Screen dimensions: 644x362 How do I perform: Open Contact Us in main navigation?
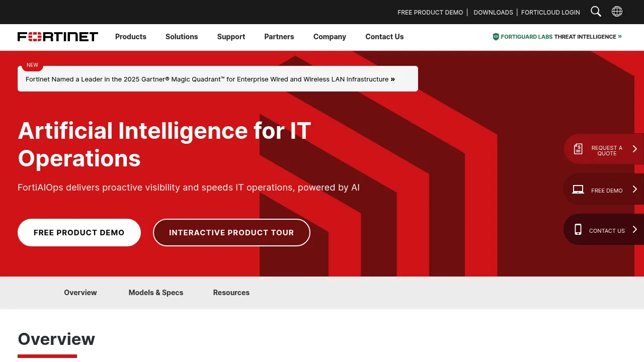tap(384, 37)
